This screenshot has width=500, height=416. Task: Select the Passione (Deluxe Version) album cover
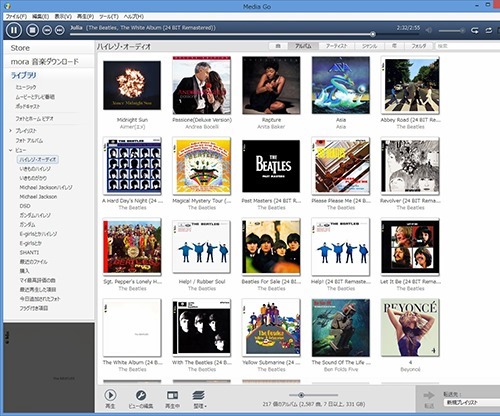(x=202, y=85)
